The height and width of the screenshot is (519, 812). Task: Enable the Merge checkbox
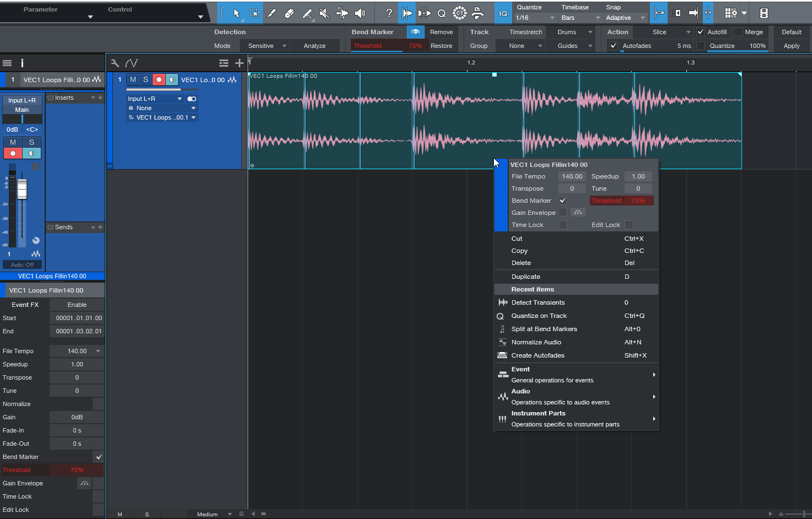(738, 32)
